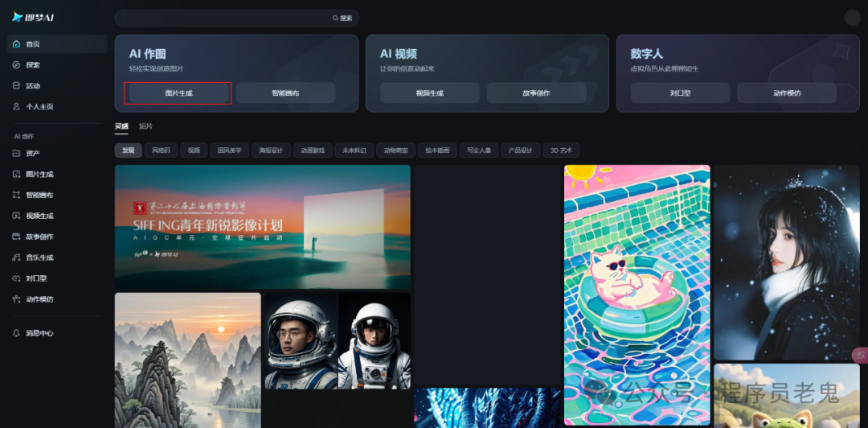Image resolution: width=868 pixels, height=428 pixels.
Task: Click 对口型 button in the 数字人 card
Action: click(681, 93)
